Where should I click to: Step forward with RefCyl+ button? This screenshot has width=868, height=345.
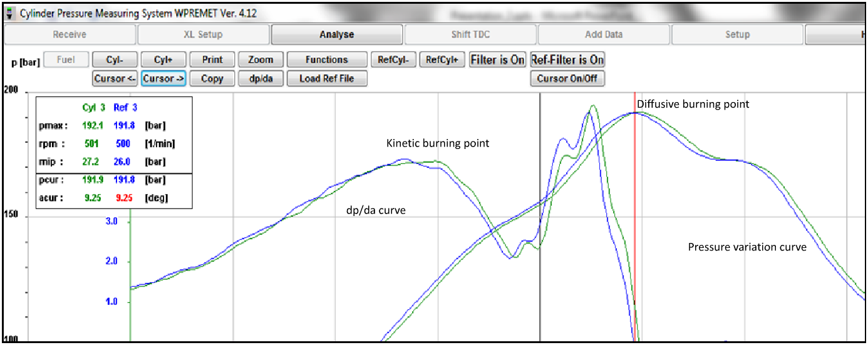tap(442, 59)
